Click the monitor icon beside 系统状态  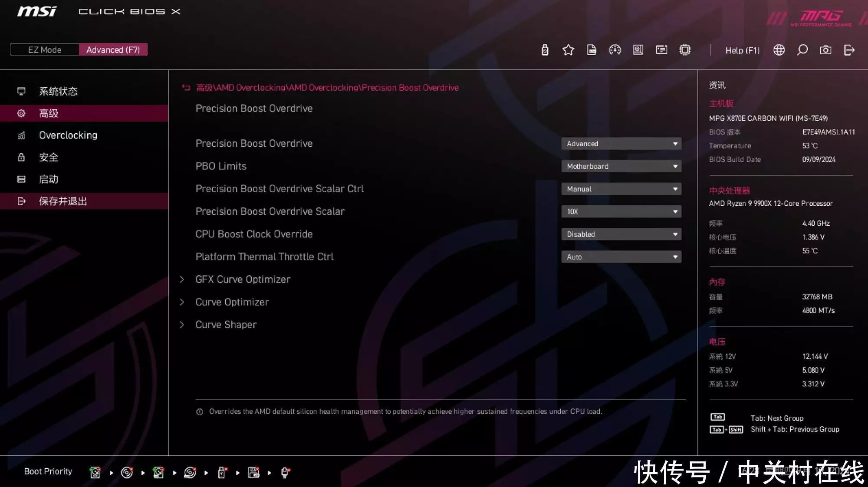click(21, 91)
